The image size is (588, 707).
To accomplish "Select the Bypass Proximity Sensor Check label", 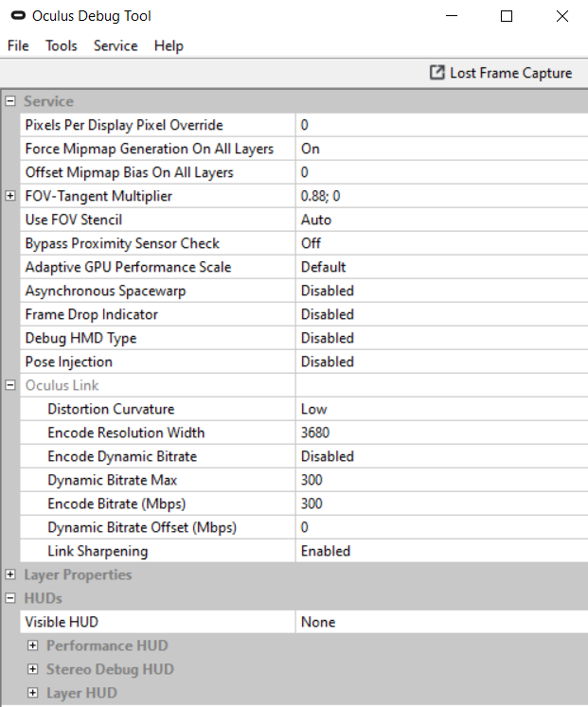I will click(122, 243).
